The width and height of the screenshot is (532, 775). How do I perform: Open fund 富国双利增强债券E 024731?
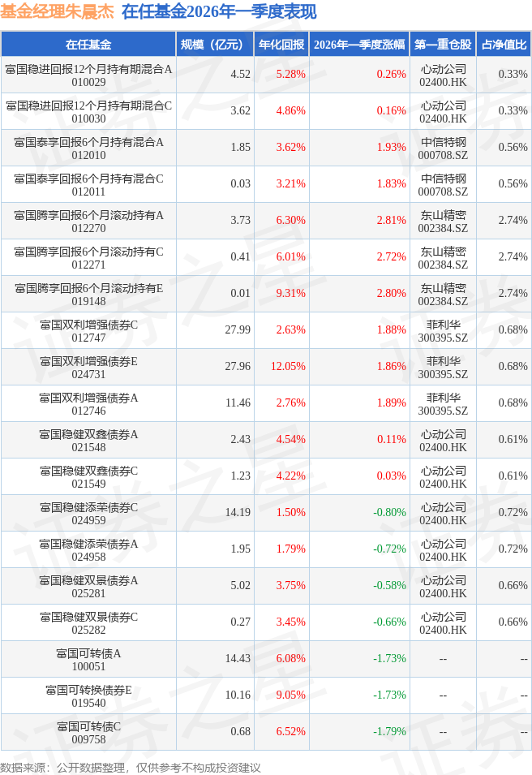(x=88, y=367)
